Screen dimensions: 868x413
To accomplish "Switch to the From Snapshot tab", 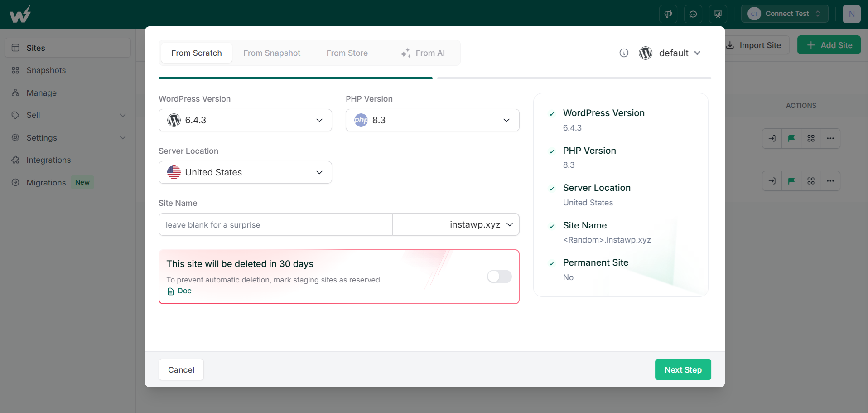I will [x=272, y=53].
